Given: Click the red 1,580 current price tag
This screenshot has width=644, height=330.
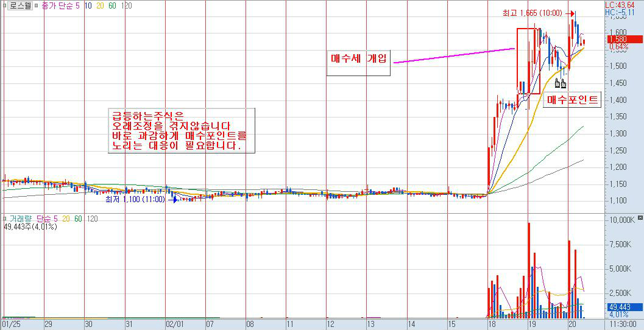Looking at the screenshot, I should (x=625, y=39).
